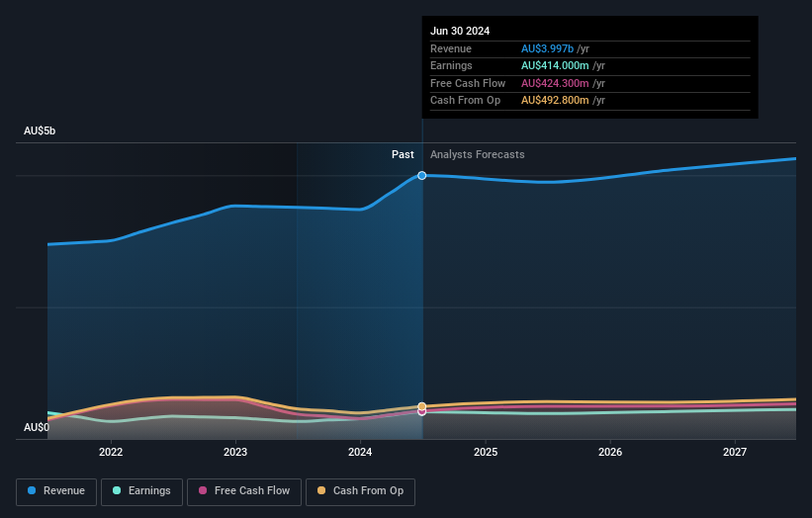
Task: Click the Past label
Action: [403, 154]
